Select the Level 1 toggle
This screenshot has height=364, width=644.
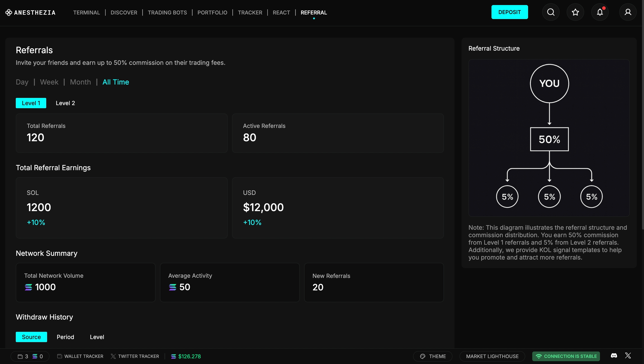point(31,103)
